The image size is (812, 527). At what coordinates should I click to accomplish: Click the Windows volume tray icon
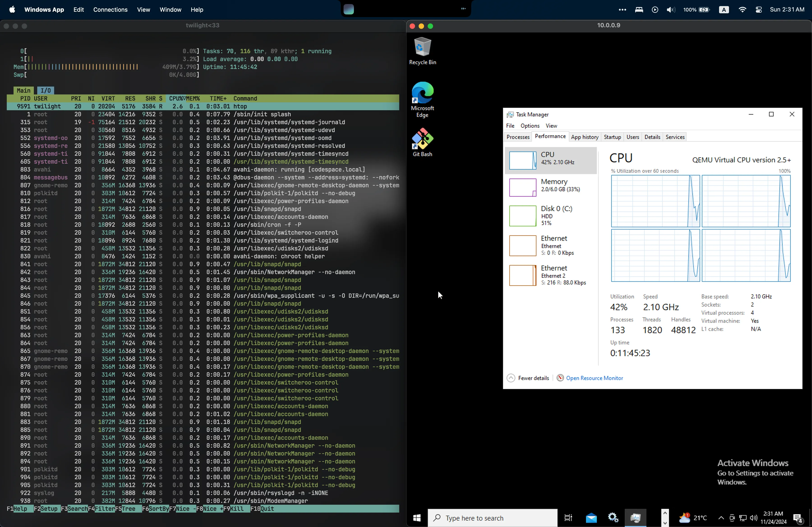tap(754, 518)
